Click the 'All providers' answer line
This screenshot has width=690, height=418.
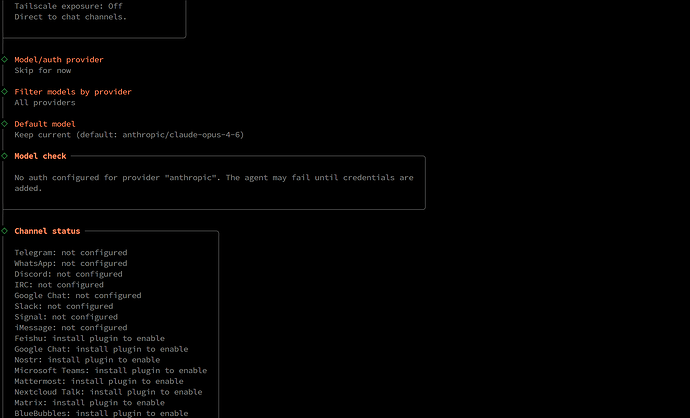pos(45,103)
